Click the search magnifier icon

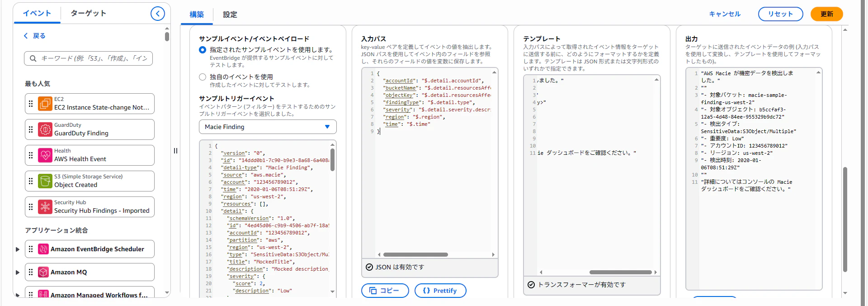33,58
